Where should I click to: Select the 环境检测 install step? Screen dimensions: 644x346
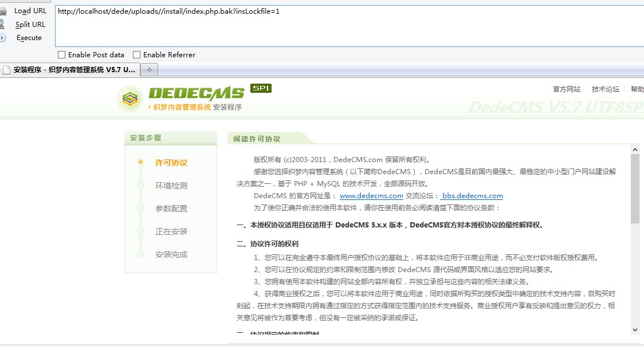[x=171, y=186]
